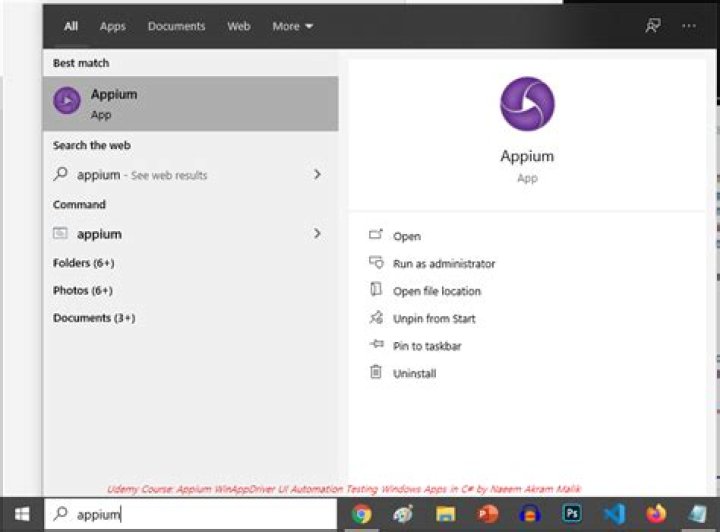Open the three-dot options menu
Viewport: 720px width, 532px height.
coord(689,26)
